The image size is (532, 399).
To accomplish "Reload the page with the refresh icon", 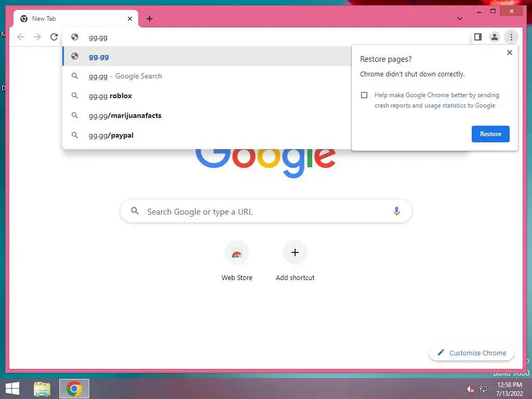I will coord(54,37).
